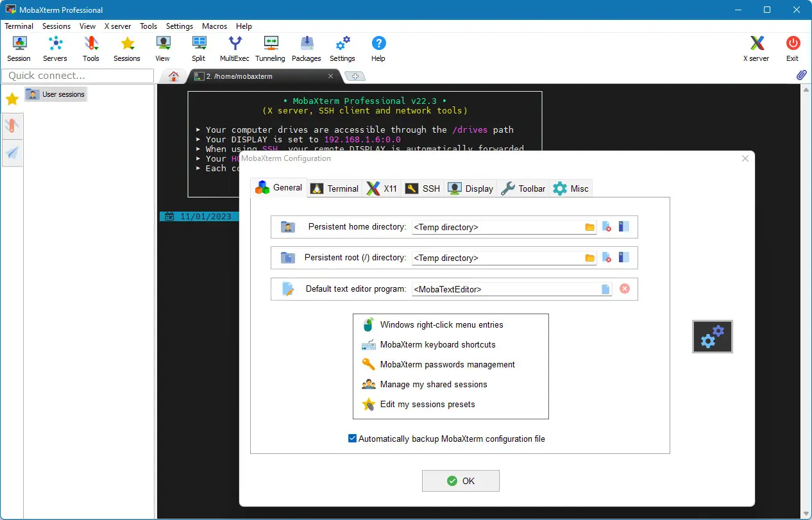Switch to the SSH configuration tab

click(x=423, y=189)
